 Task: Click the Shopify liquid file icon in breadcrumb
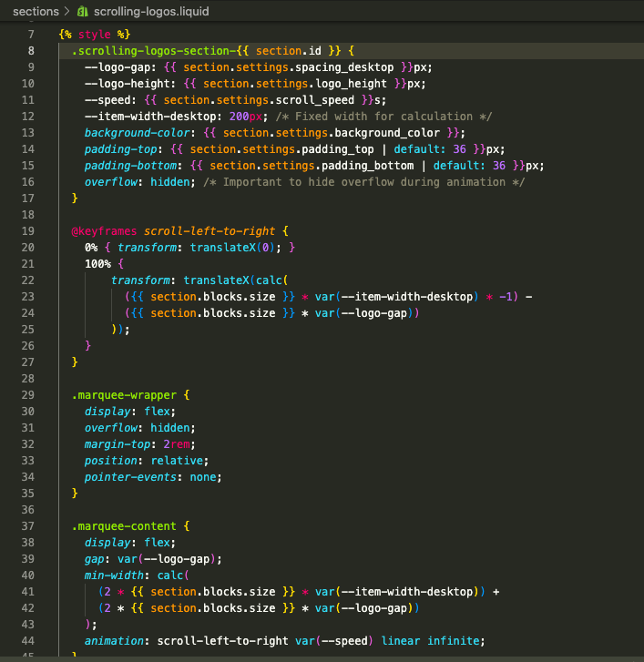click(x=82, y=12)
